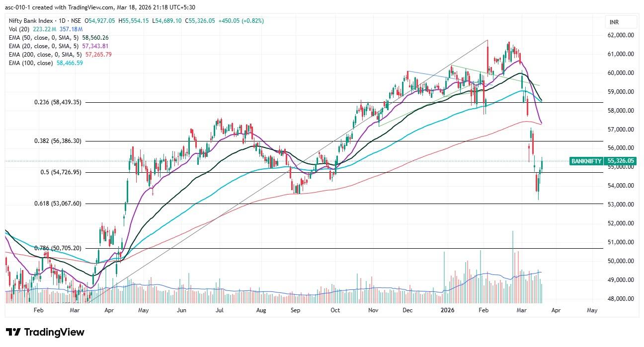Click the 62,000.00 price axis label
The image size is (644, 347).
click(620, 35)
